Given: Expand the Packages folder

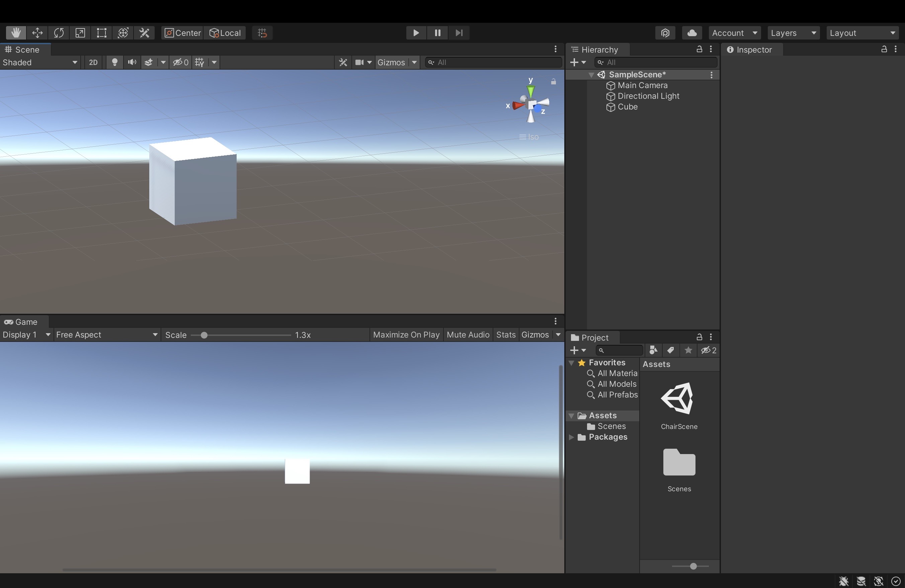Looking at the screenshot, I should click(571, 437).
